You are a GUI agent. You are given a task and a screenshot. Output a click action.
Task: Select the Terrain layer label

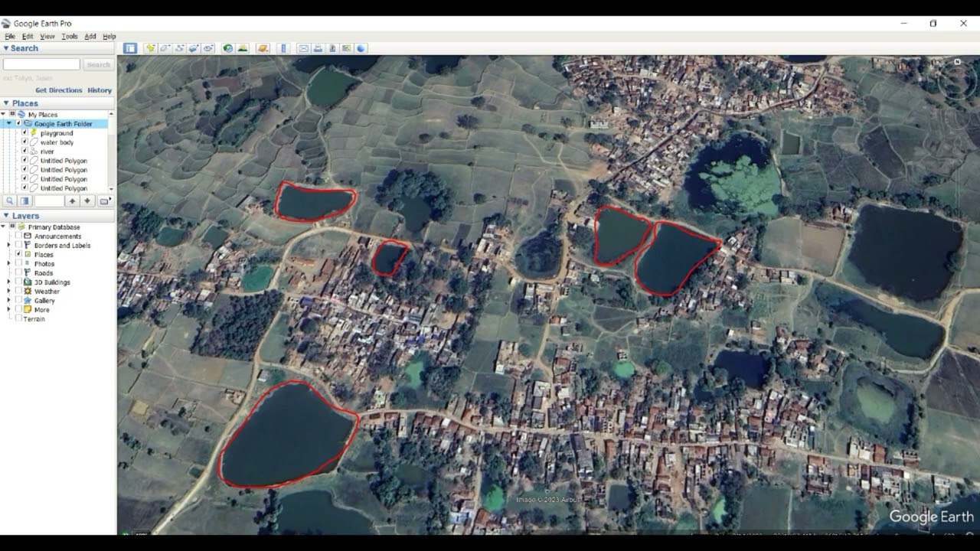[34, 319]
